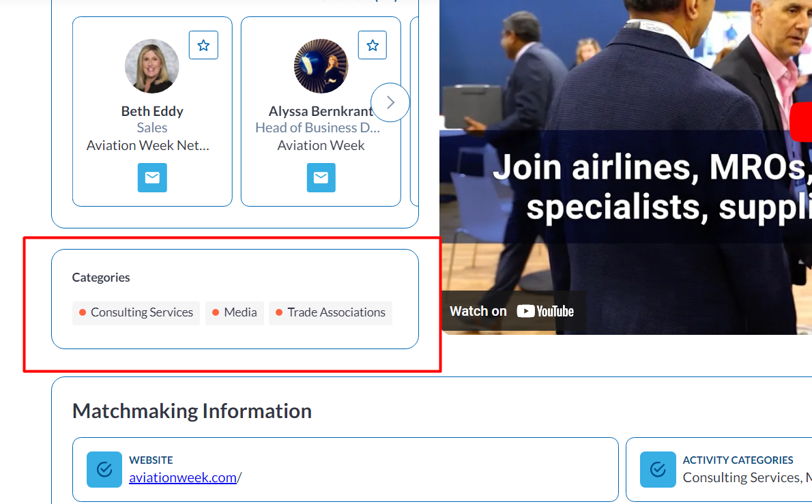Viewport: 812px width, 504px height.
Task: Email Beth Eddy via envelope icon
Action: 152,178
